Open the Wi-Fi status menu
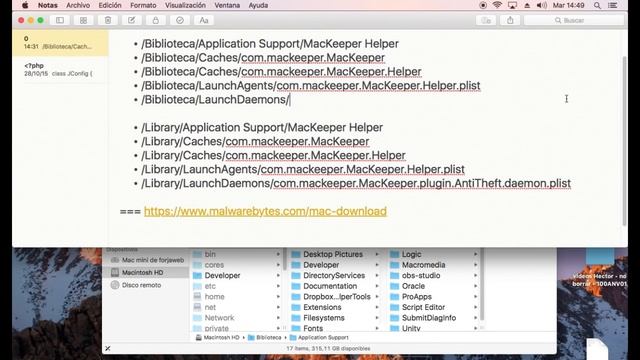 [497, 5]
